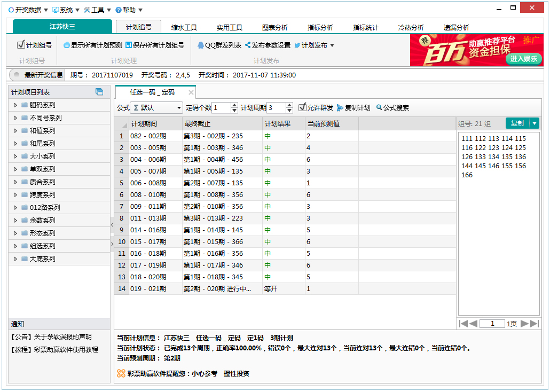This screenshot has height=392, width=550.
Task: Click the green 复制 button
Action: click(517, 123)
